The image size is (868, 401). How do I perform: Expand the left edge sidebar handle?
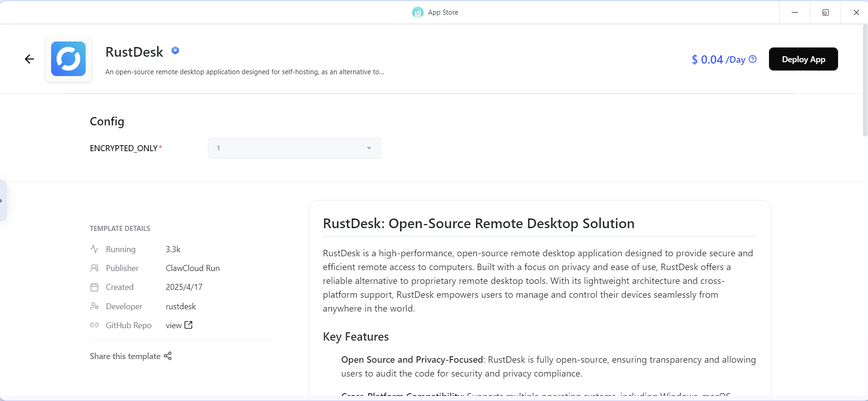(x=3, y=200)
